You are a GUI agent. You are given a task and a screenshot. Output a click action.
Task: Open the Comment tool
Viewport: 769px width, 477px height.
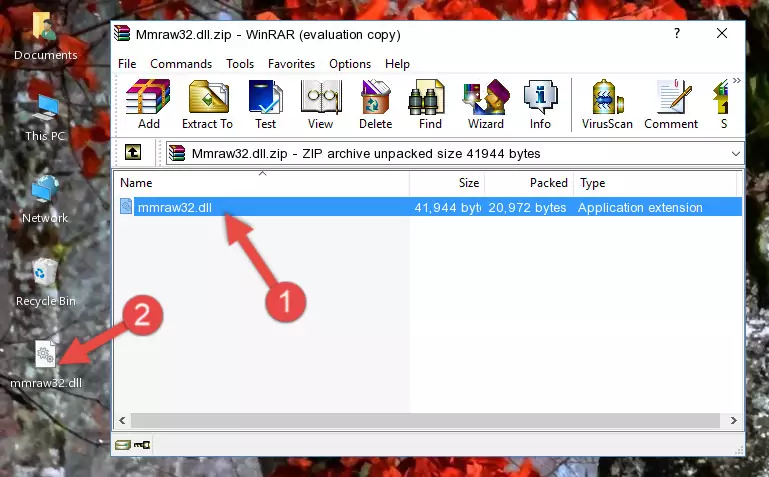click(671, 104)
